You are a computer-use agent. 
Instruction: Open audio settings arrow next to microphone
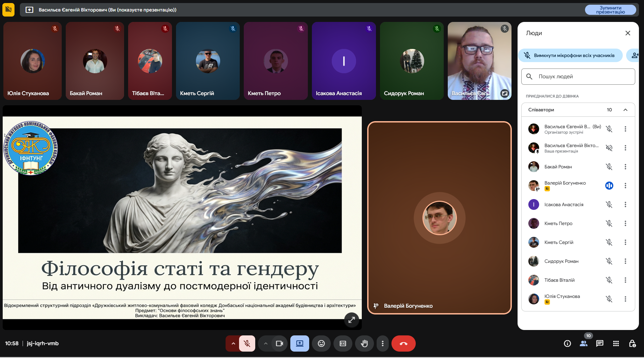pyautogui.click(x=233, y=343)
